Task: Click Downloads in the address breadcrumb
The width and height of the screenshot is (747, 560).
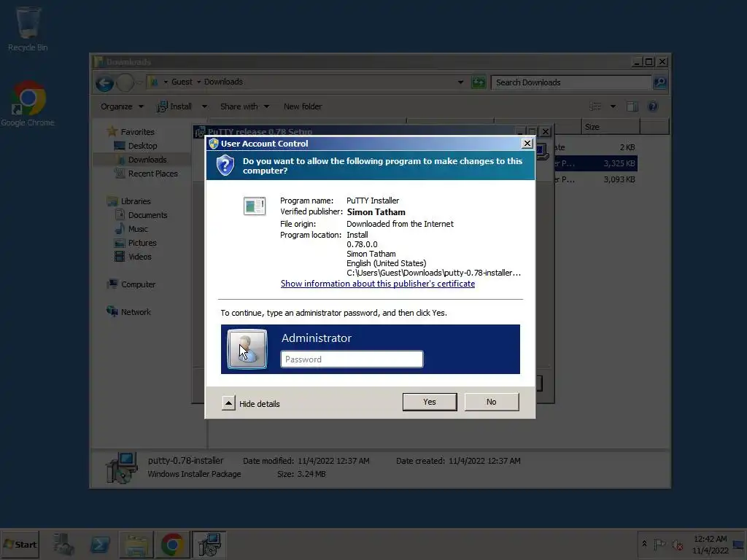Action: point(223,82)
